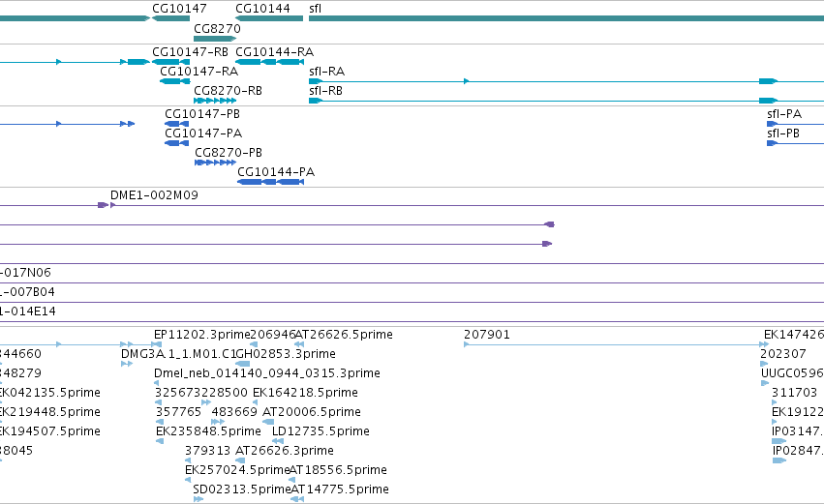Click the CG10147 gene label
This screenshot has width=824, height=504.
(179, 9)
